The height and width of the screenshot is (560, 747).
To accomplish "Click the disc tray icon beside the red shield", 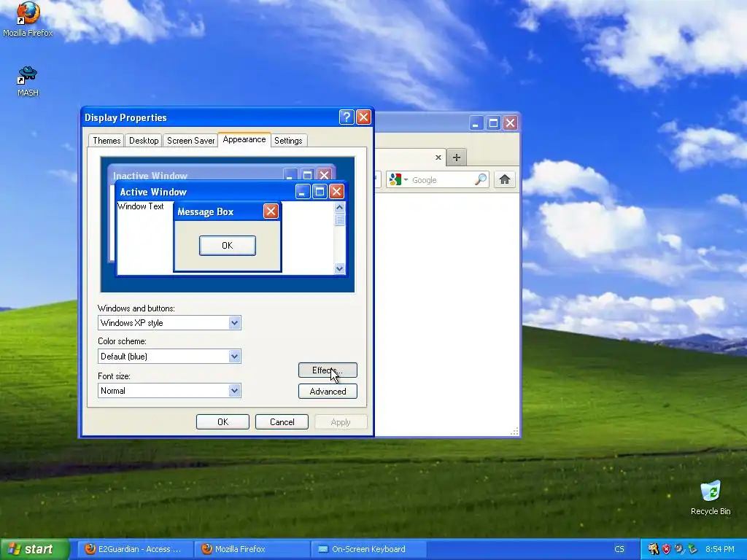I will 679,549.
